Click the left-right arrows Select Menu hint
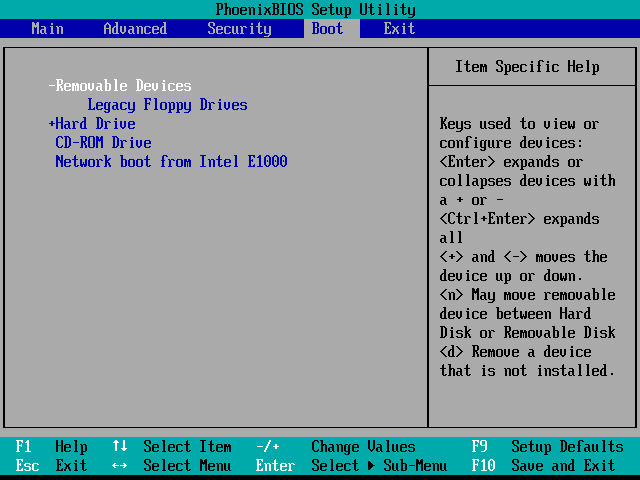 pyautogui.click(x=172, y=465)
